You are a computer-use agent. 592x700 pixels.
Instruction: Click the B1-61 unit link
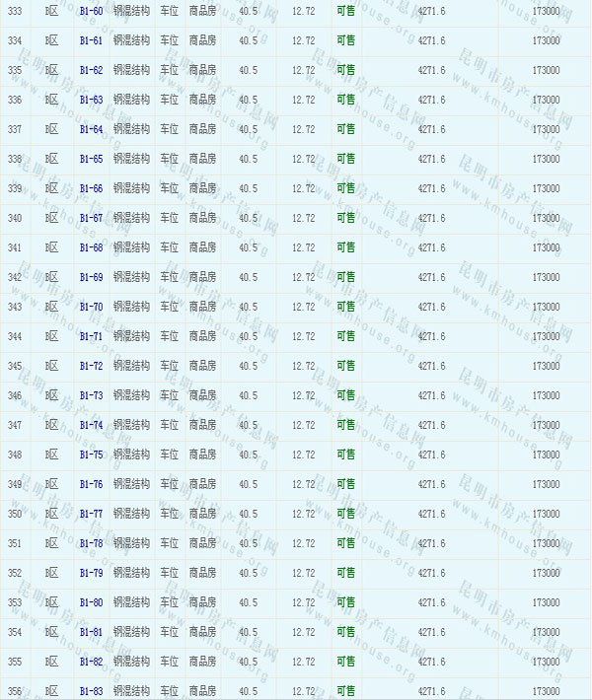pos(91,41)
